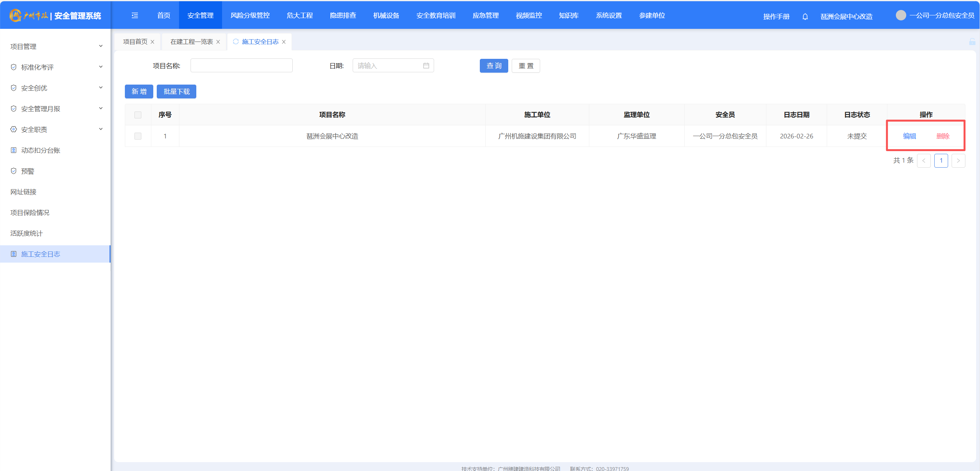Check the row 1 checkbox
The height and width of the screenshot is (471, 980).
coord(138,136)
